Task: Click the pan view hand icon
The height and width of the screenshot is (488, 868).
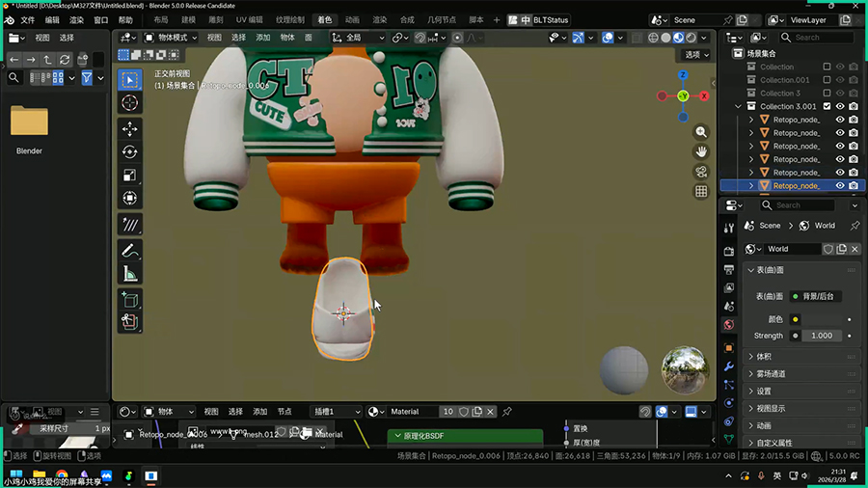Action: pos(701,151)
